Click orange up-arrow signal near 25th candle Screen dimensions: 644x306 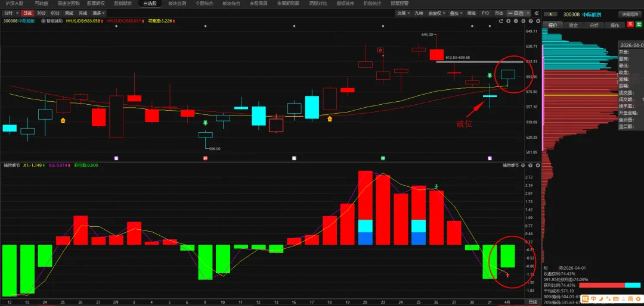(x=63, y=121)
